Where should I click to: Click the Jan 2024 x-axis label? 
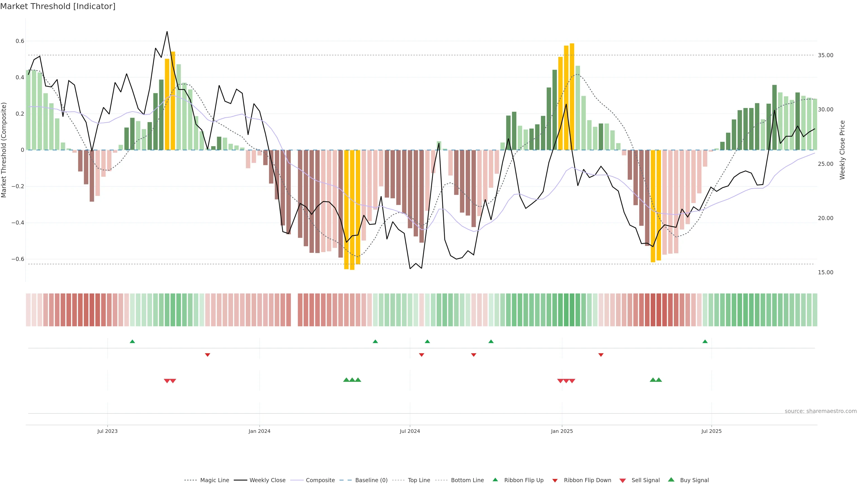(x=259, y=432)
